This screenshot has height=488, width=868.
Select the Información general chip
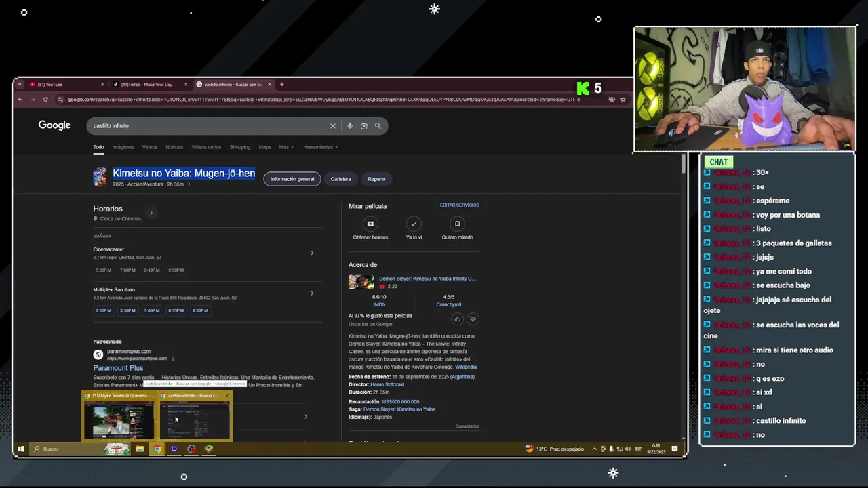[292, 179]
